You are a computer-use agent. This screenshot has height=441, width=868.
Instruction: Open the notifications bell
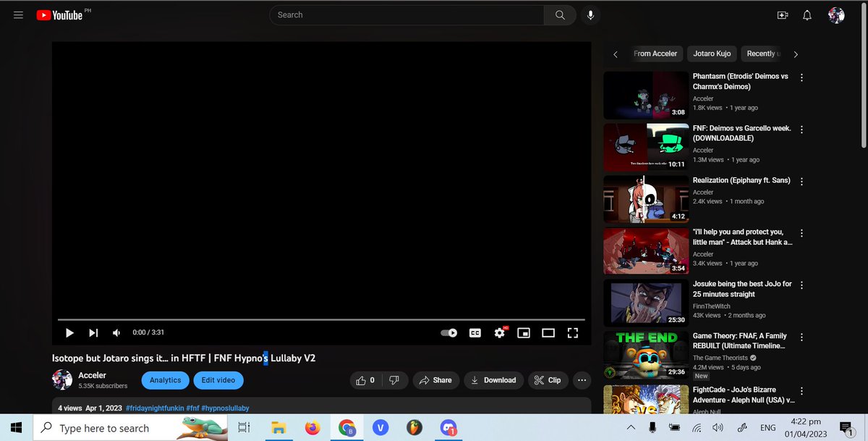pyautogui.click(x=807, y=15)
